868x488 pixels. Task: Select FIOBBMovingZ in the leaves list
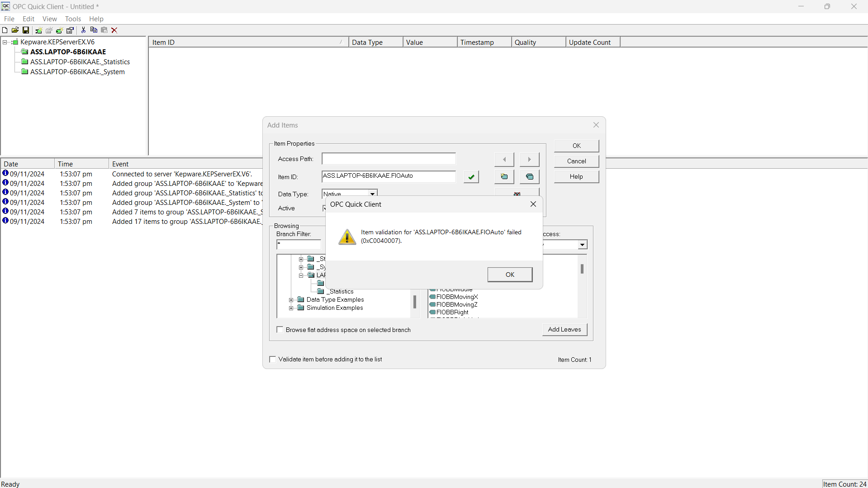pyautogui.click(x=457, y=304)
